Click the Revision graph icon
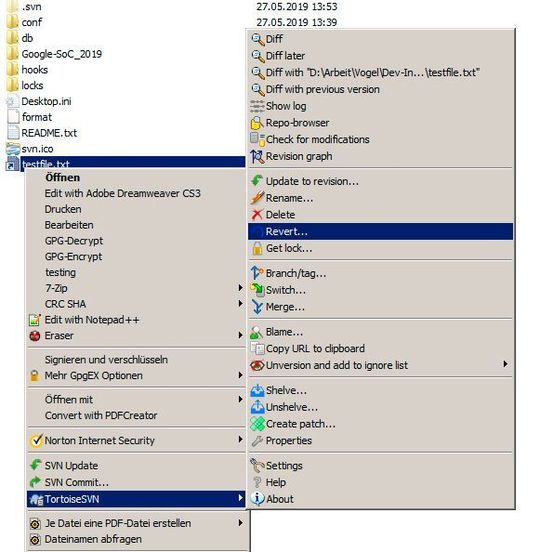 [x=257, y=156]
